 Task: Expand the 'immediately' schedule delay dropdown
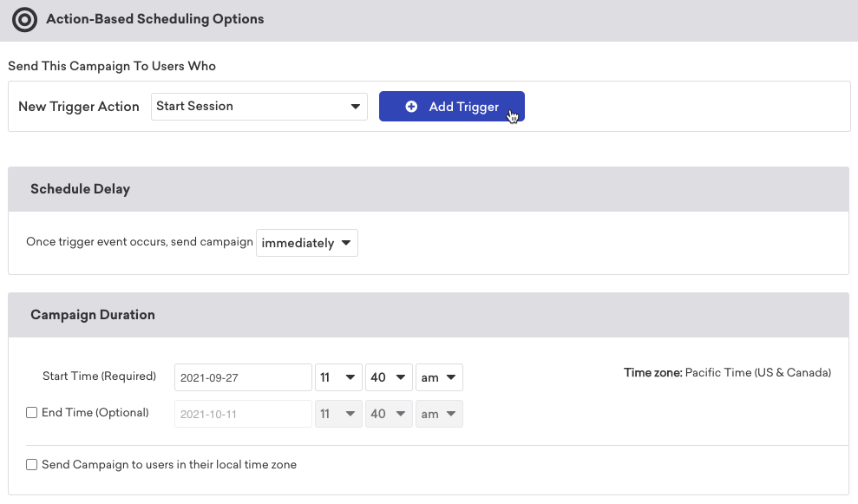307,243
